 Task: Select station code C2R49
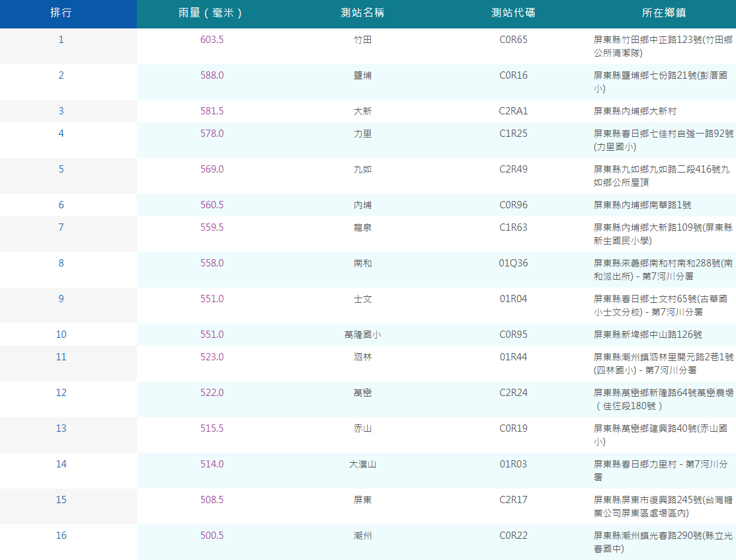(513, 169)
